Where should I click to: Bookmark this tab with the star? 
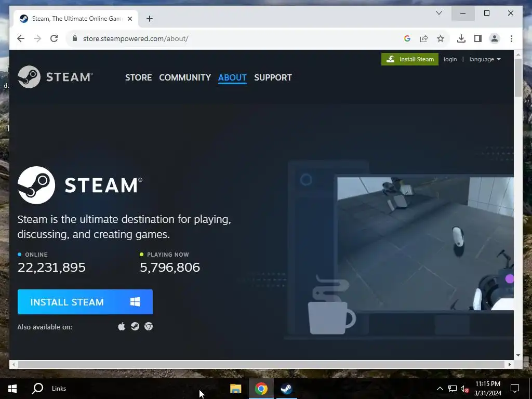tap(441, 38)
